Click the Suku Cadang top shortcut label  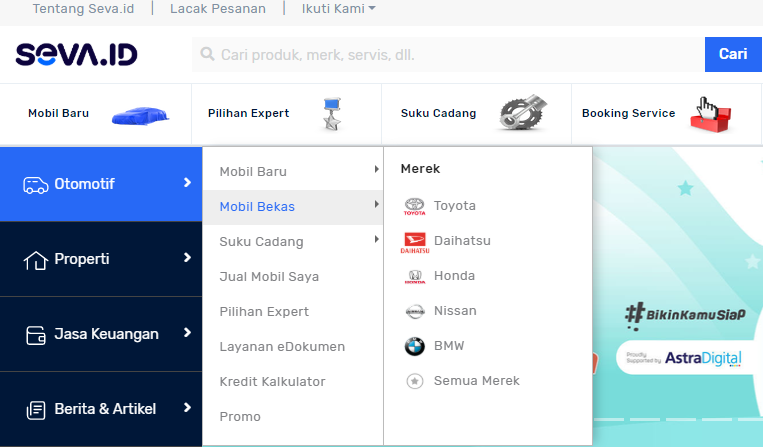click(x=438, y=113)
